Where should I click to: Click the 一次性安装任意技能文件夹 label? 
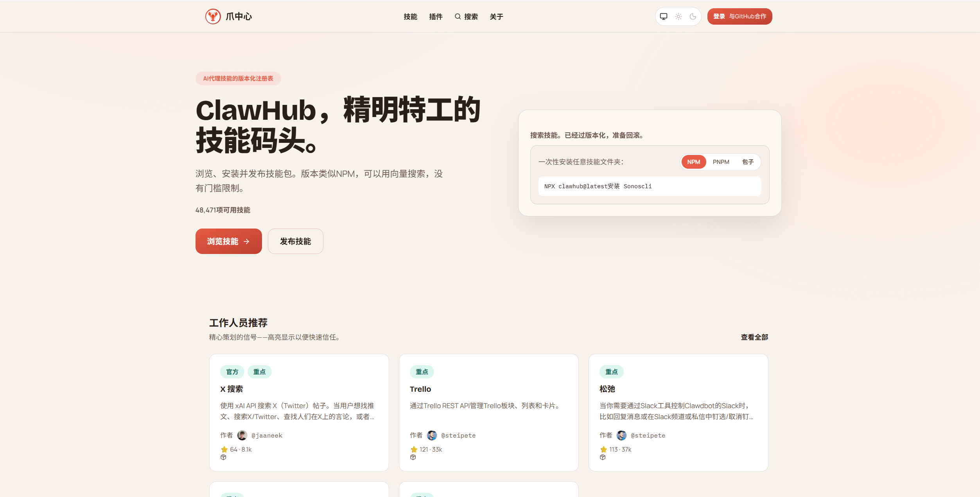(x=581, y=162)
